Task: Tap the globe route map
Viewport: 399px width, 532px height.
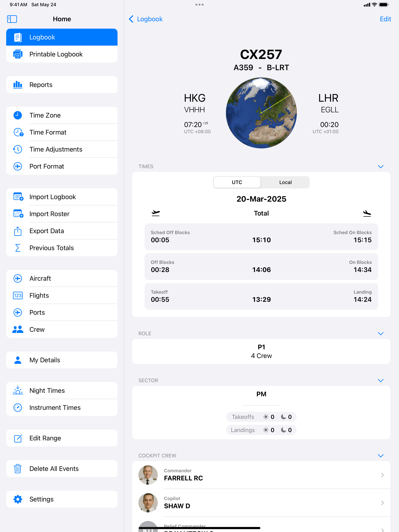Action: (261, 113)
